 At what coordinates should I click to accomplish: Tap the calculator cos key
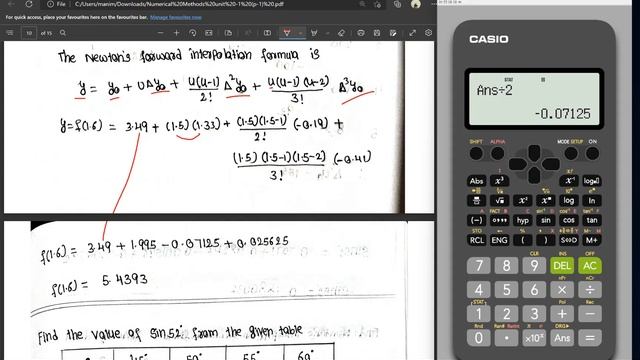[569, 220]
